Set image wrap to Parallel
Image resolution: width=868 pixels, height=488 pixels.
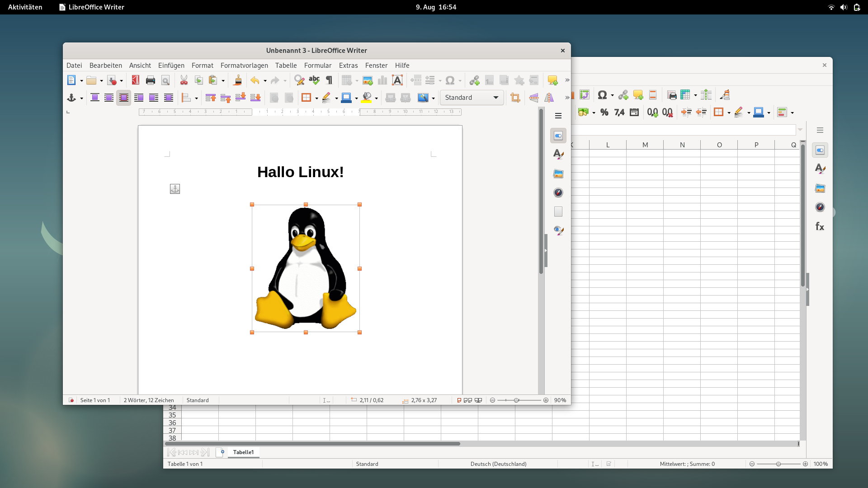tap(109, 98)
